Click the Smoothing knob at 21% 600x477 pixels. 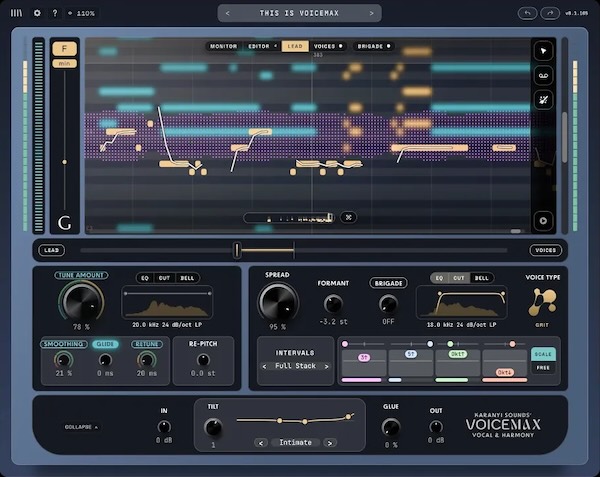point(64,360)
